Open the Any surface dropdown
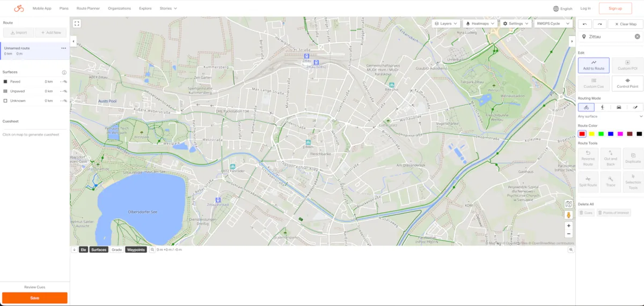 610,116
